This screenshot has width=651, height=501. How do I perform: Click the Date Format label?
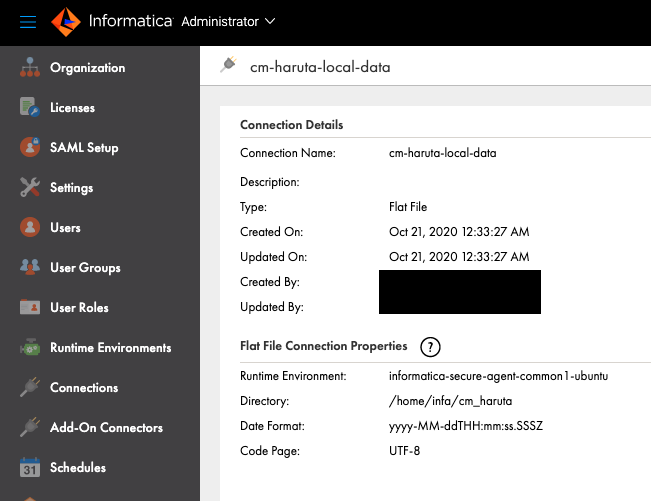(x=272, y=426)
